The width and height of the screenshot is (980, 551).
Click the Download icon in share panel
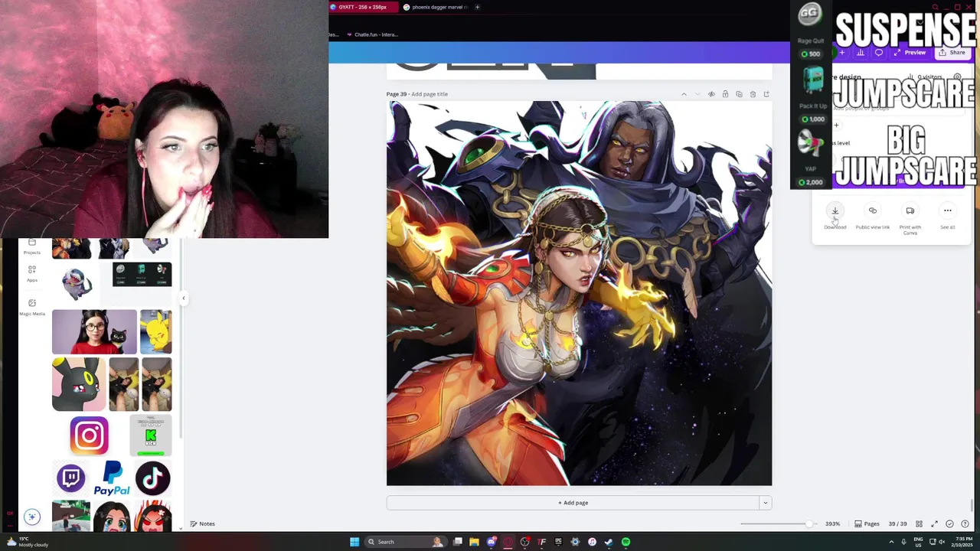[835, 211]
